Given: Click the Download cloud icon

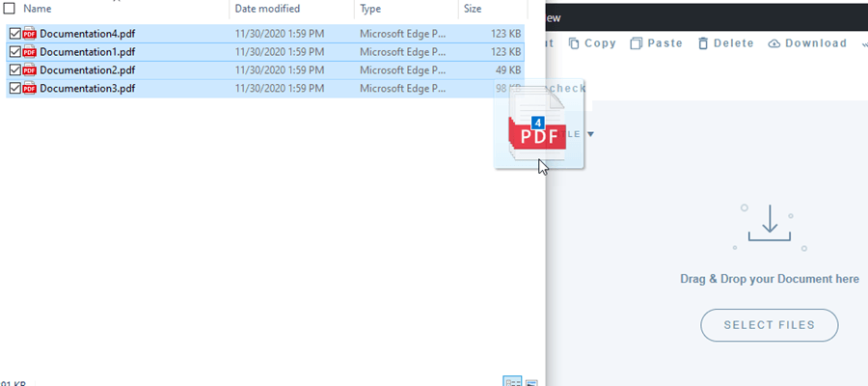Looking at the screenshot, I should [x=774, y=43].
